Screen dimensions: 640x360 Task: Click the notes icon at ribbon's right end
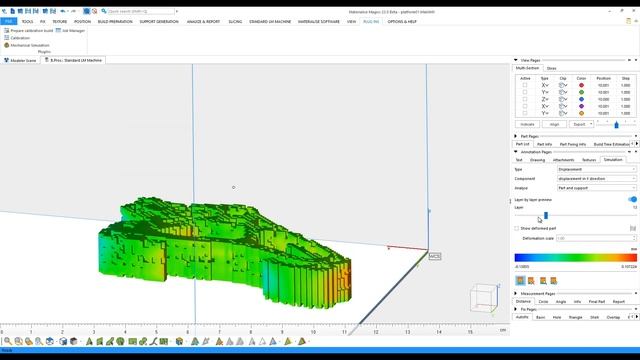click(x=629, y=21)
